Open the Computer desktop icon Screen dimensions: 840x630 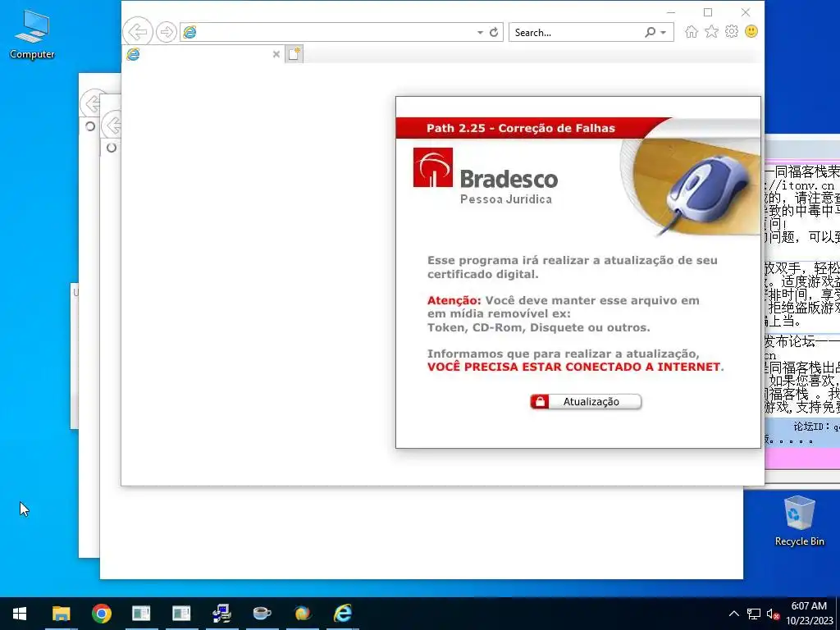[32, 34]
